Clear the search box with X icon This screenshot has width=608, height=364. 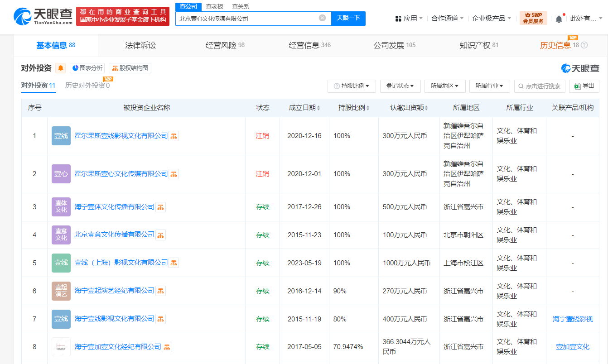pyautogui.click(x=322, y=18)
